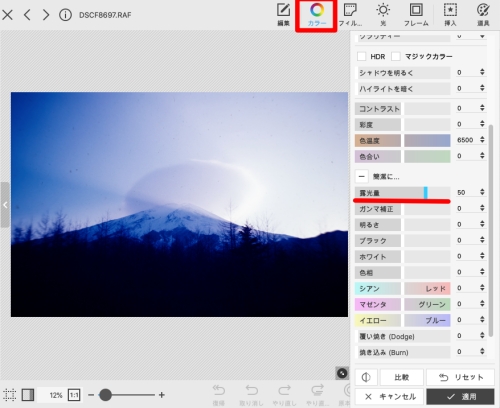The image size is (500, 408).
Task: Click the 適用 apply button
Action: 460,397
